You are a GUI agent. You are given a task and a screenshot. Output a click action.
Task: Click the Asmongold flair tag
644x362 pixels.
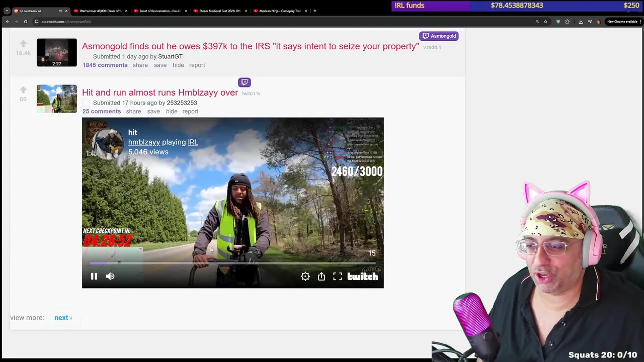click(439, 36)
